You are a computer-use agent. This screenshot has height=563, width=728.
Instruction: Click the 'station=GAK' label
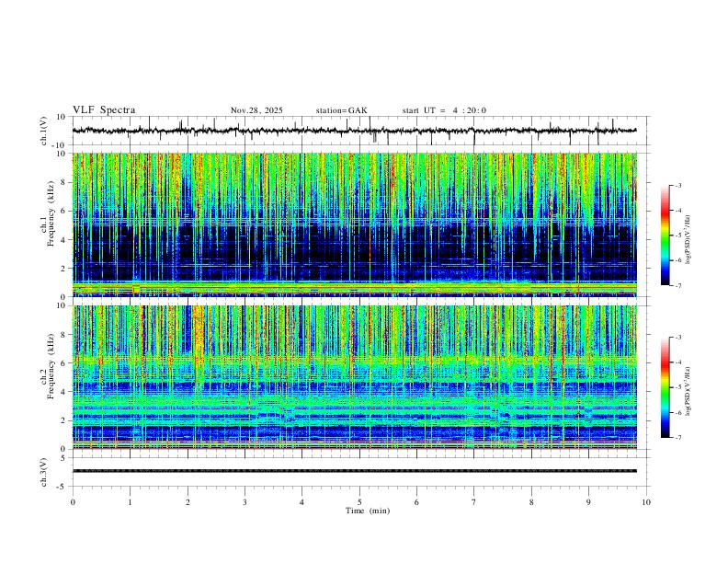[342, 110]
